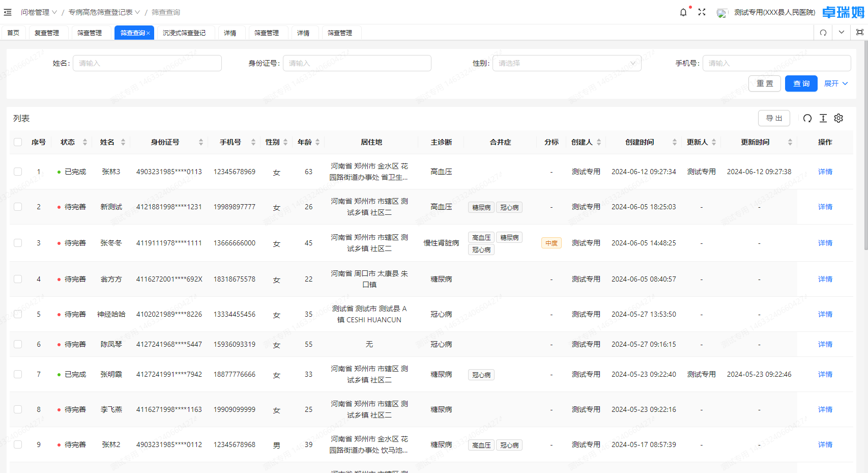Click the 冠心病 tag in 张明霞 row
Screen dimensions: 868x473
tap(481, 375)
